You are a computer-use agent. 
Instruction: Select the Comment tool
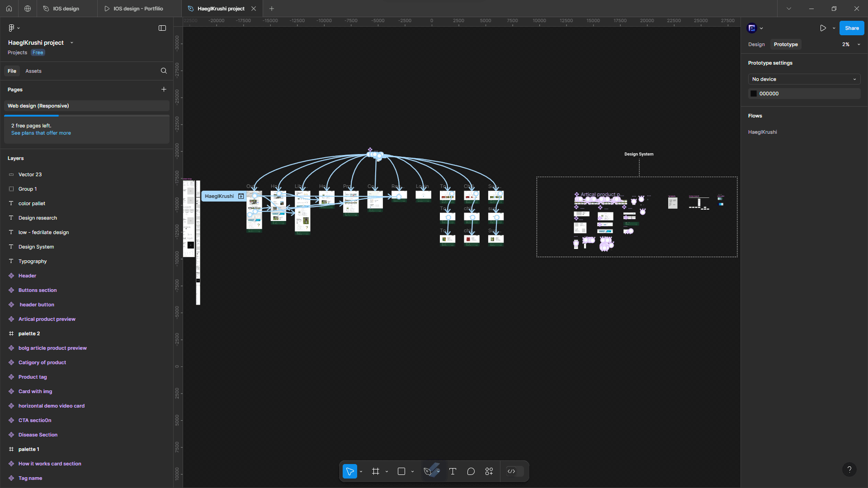(x=471, y=471)
